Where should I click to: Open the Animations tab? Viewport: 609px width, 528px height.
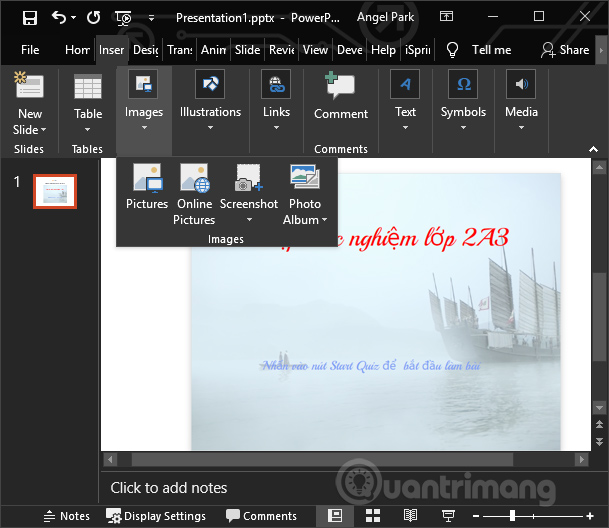[x=213, y=50]
